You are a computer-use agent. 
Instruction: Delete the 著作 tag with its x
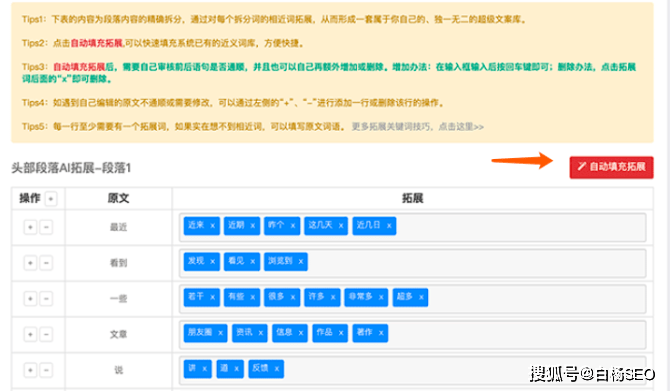[x=381, y=333]
